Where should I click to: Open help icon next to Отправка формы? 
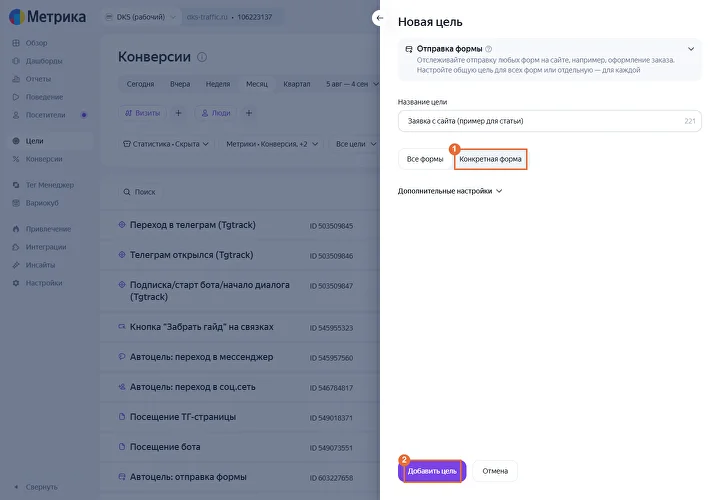coord(489,49)
